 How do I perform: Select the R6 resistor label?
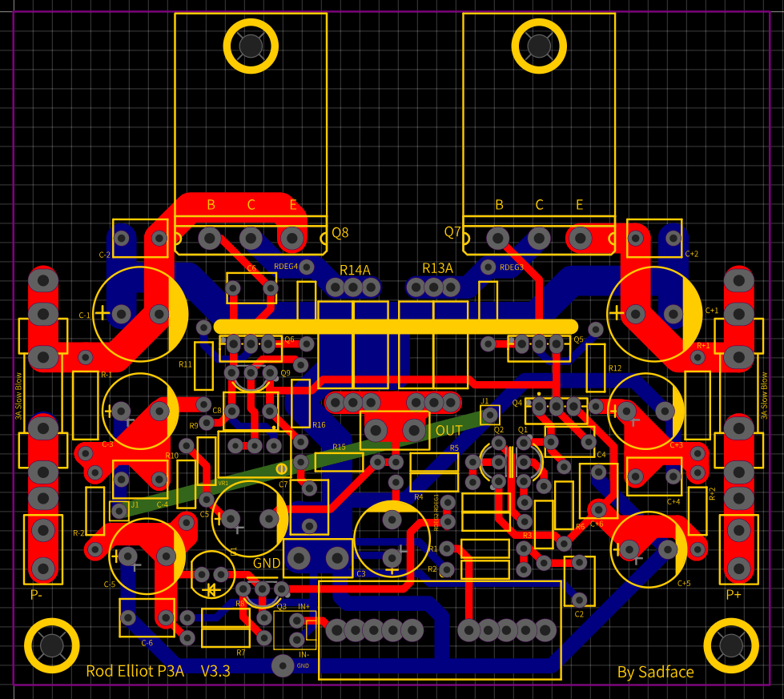(580, 527)
